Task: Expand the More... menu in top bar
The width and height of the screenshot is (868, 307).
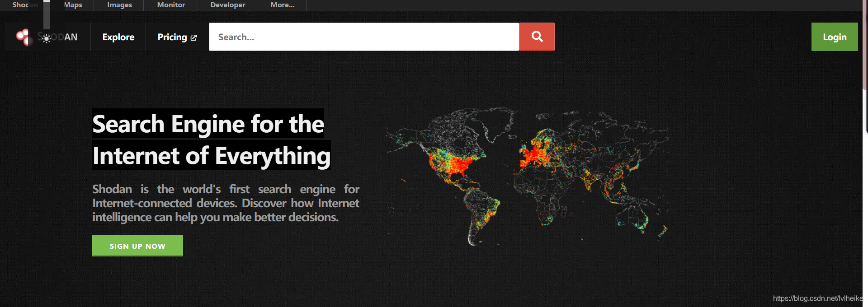Action: coord(282,5)
